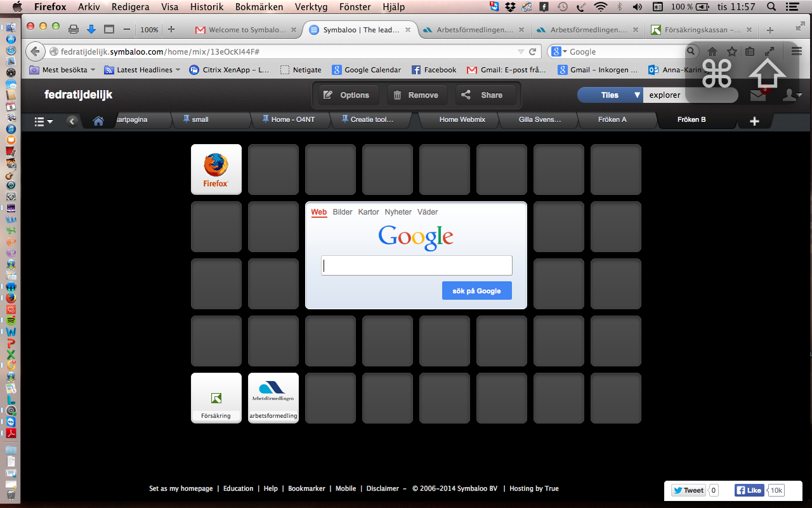Click into the Google search text field

[x=416, y=265]
